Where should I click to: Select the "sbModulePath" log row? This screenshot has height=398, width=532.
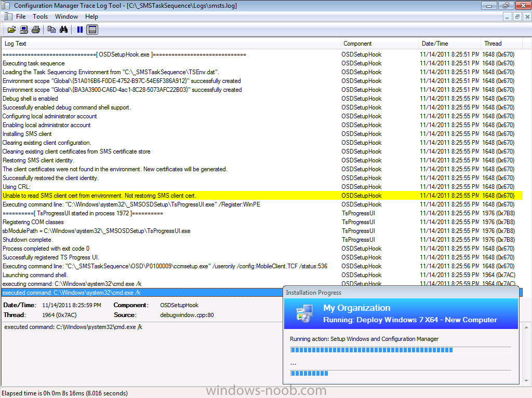pos(262,231)
